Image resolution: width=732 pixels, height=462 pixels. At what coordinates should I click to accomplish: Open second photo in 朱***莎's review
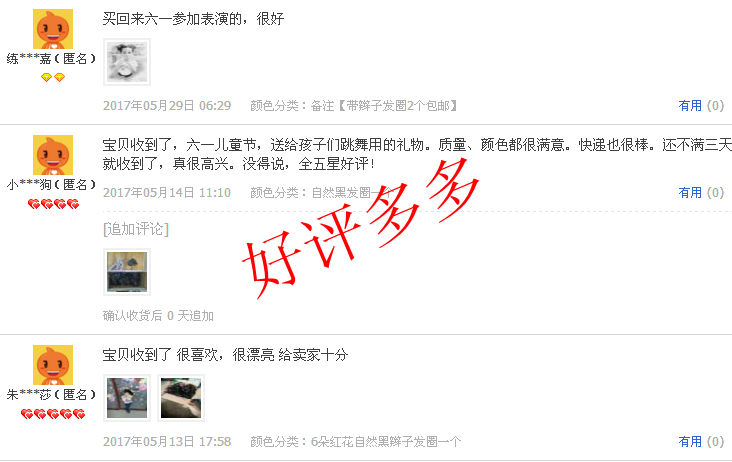click(x=181, y=398)
